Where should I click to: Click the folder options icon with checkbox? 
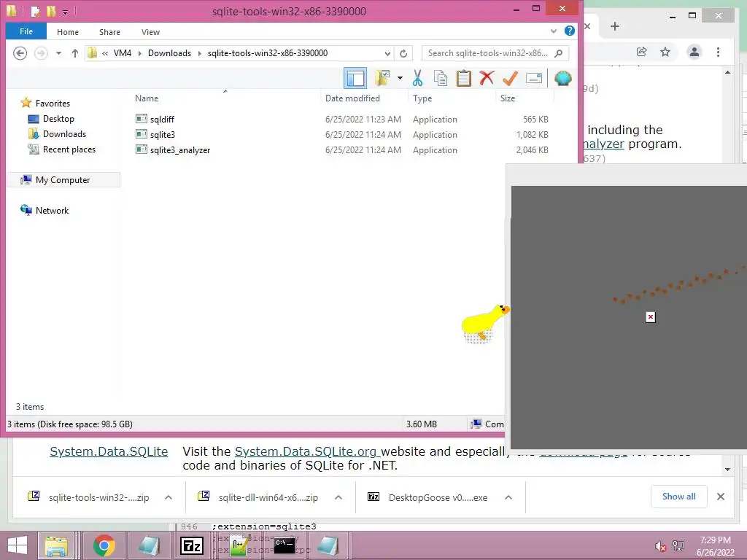(382, 78)
